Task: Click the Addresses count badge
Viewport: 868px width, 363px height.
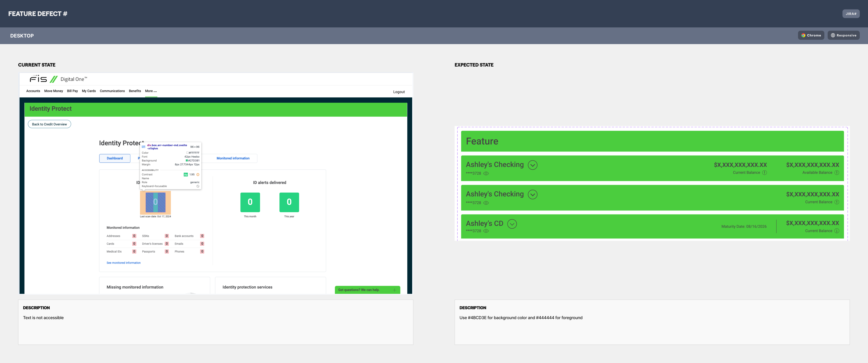Action: coord(134,236)
